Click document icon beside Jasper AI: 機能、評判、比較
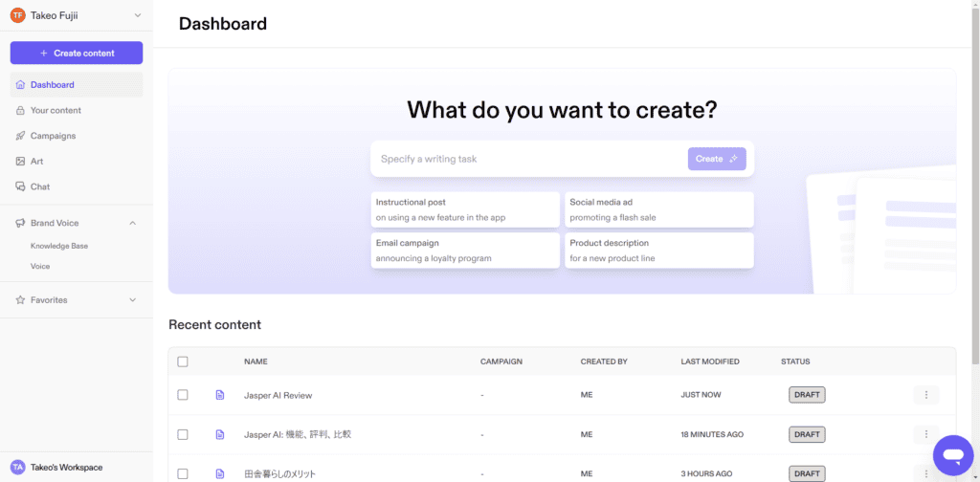The image size is (980, 482). 220,434
